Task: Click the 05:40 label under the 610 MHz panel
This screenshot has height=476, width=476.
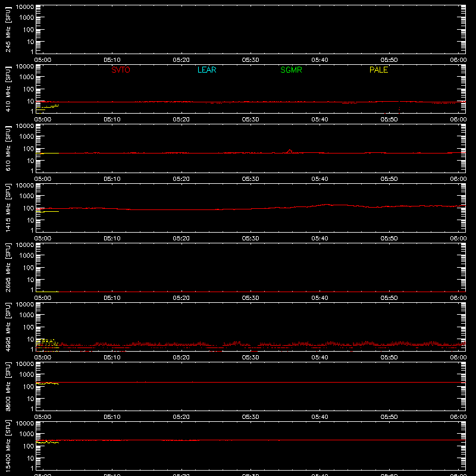Action: (x=320, y=179)
